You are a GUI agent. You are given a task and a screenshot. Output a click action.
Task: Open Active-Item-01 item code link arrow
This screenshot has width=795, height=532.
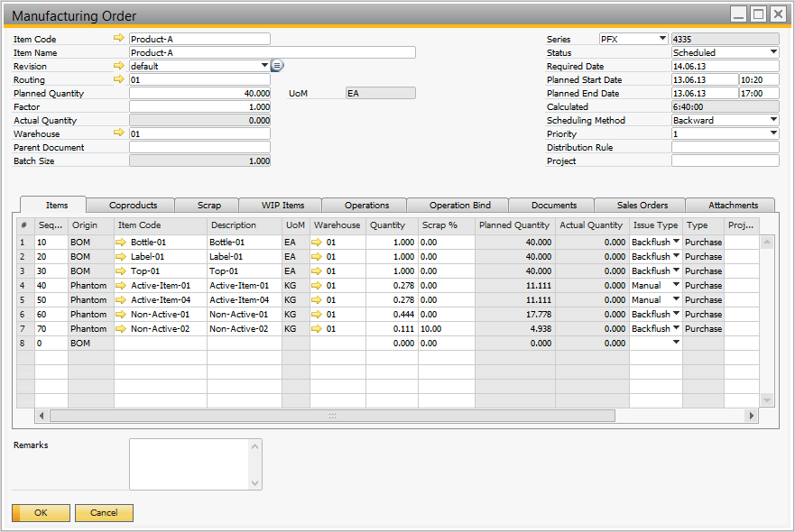coord(121,285)
